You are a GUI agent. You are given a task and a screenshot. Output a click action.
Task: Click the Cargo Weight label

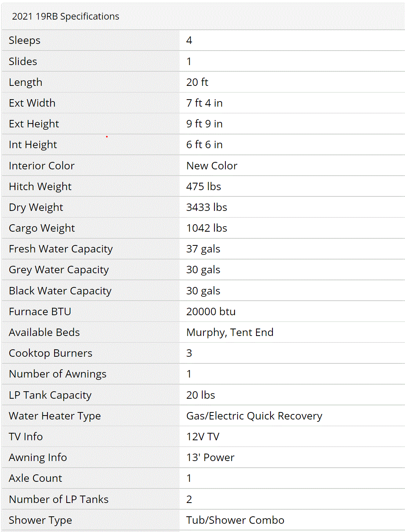pyautogui.click(x=42, y=228)
